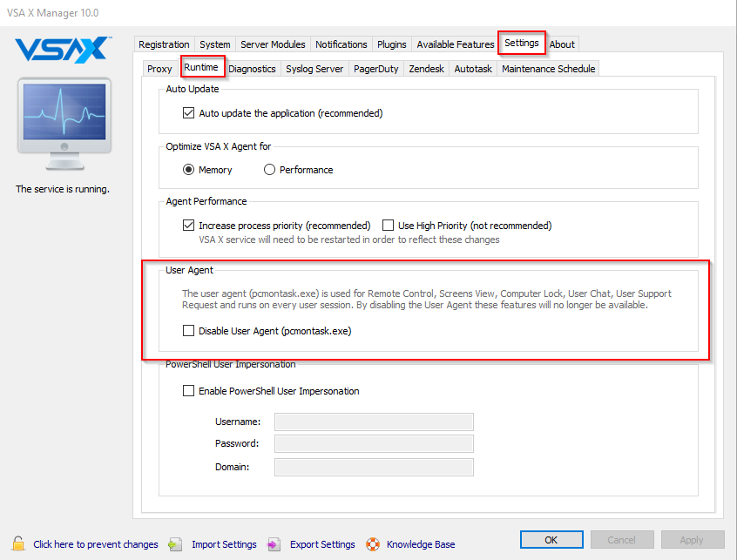This screenshot has width=737, height=560.
Task: Go to Maintenance Schedule sub-tab
Action: (x=549, y=69)
